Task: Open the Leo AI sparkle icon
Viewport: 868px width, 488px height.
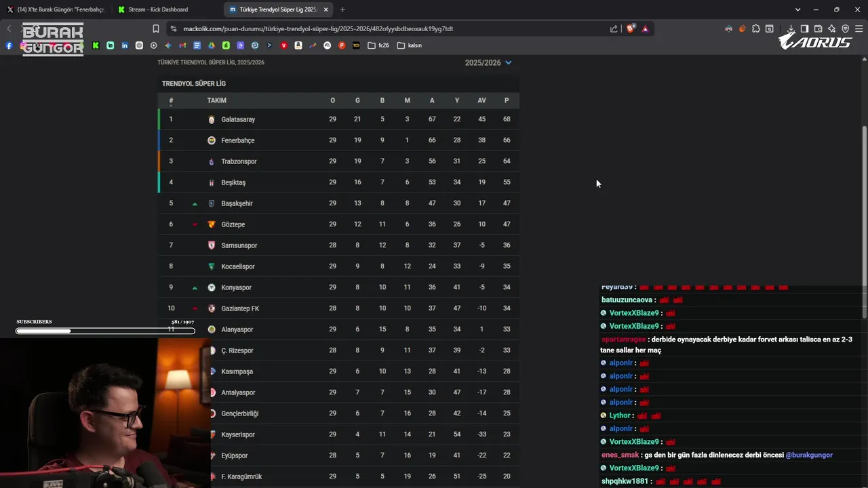Action: (x=831, y=28)
